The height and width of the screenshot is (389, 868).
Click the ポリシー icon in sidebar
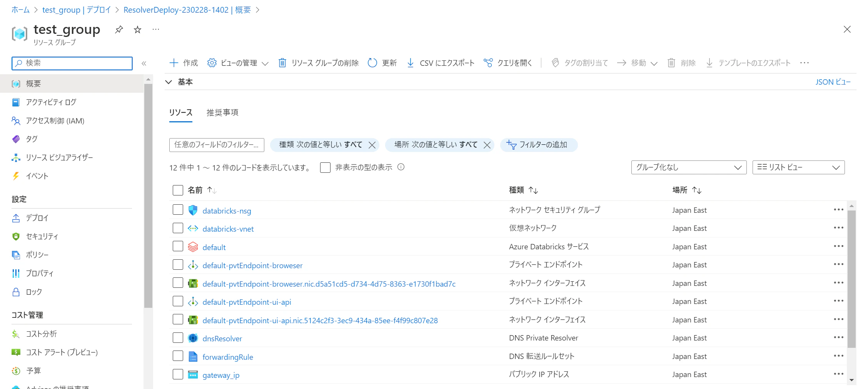[x=16, y=255]
